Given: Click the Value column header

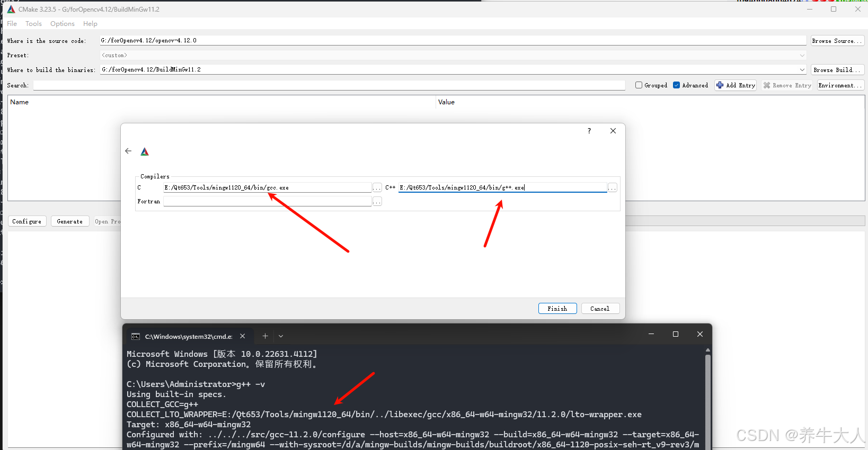Looking at the screenshot, I should tap(650, 102).
